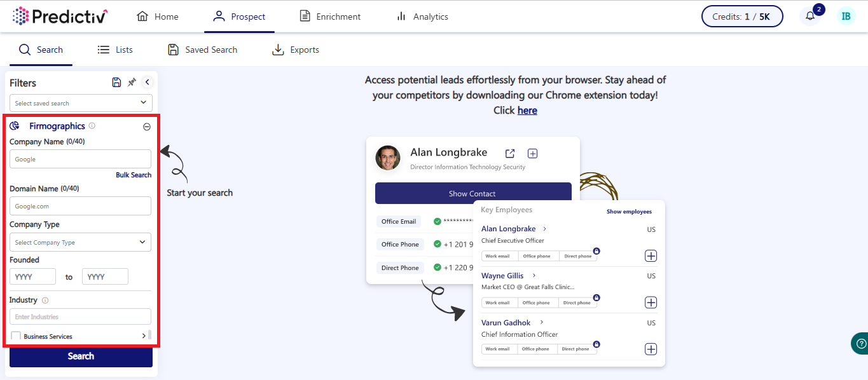Collapse the Firmographics section

coord(147,126)
